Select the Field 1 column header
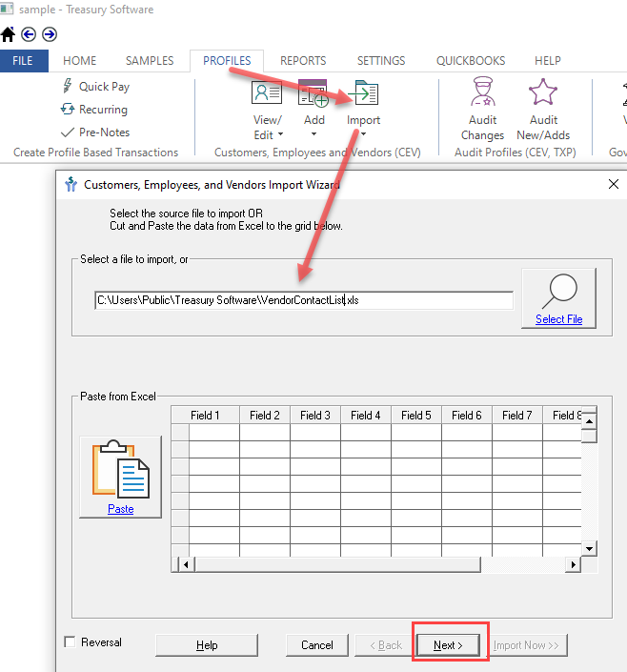 pos(205,416)
